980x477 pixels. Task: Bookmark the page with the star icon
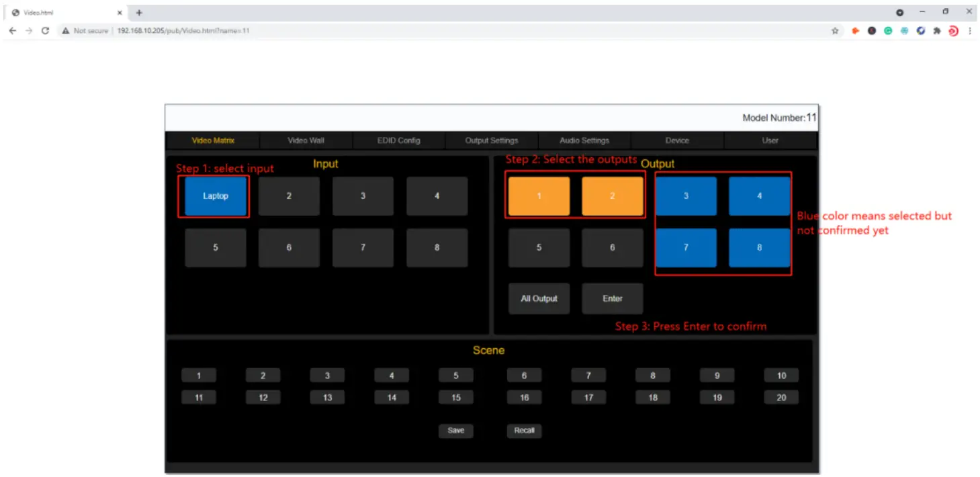(x=836, y=30)
